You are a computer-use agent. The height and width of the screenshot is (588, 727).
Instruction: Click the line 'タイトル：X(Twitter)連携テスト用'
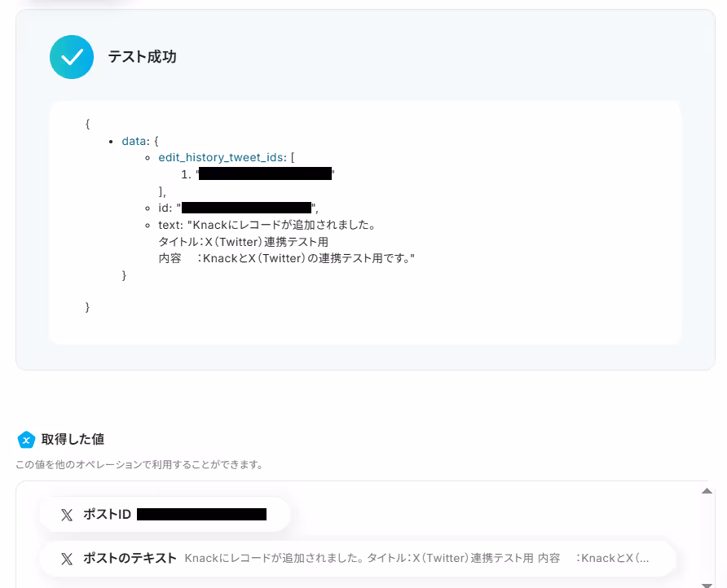pyautogui.click(x=244, y=242)
